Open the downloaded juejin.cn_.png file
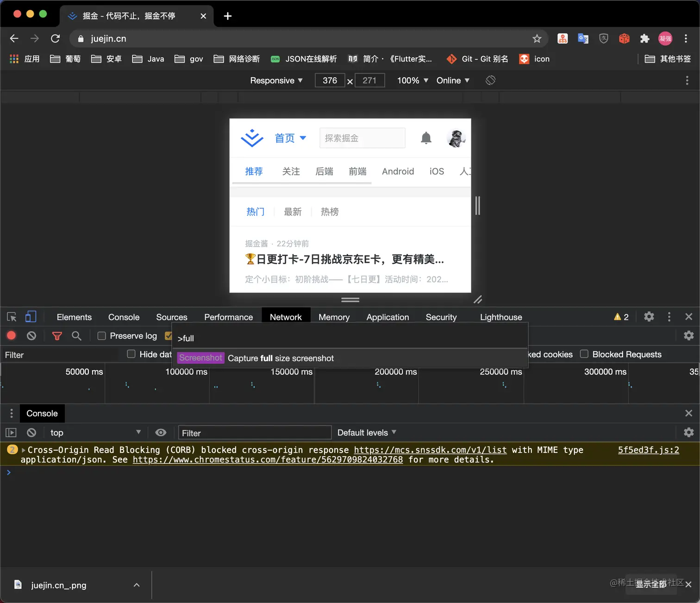This screenshot has height=603, width=700. click(59, 585)
